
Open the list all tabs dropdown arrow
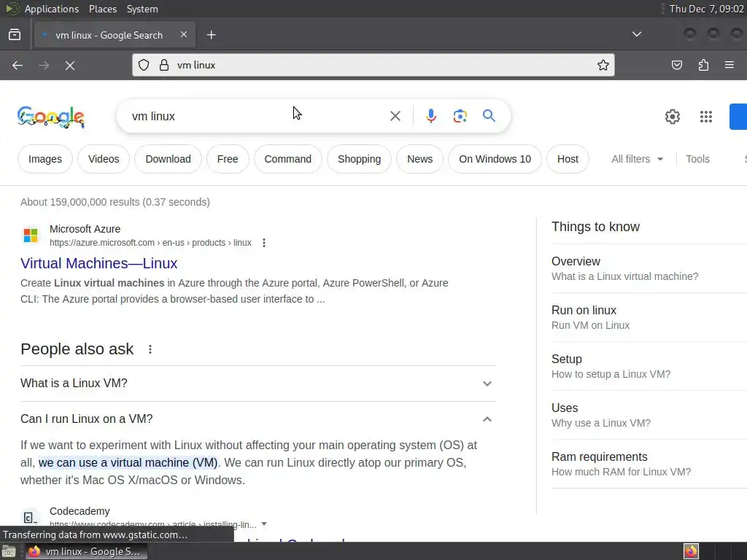(x=636, y=34)
